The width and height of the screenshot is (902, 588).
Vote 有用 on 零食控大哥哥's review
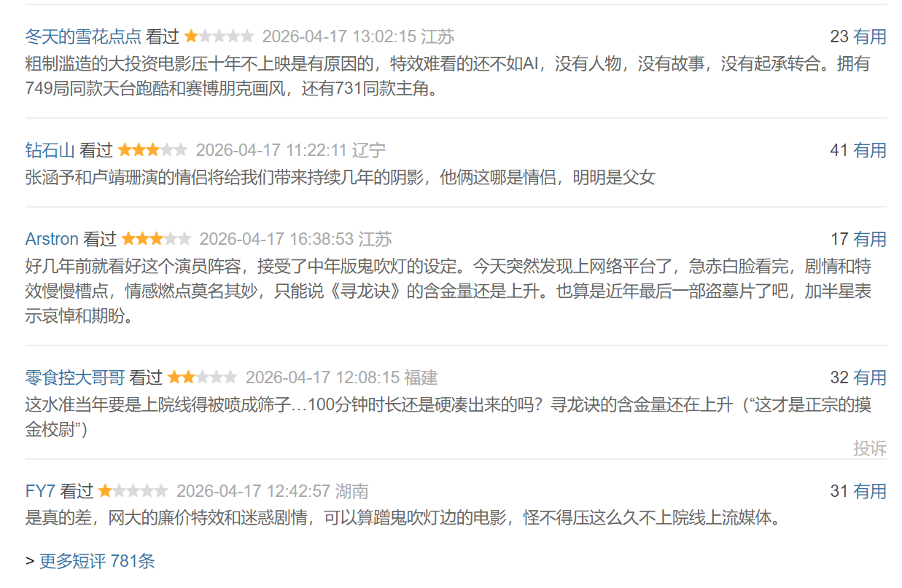[x=870, y=377]
